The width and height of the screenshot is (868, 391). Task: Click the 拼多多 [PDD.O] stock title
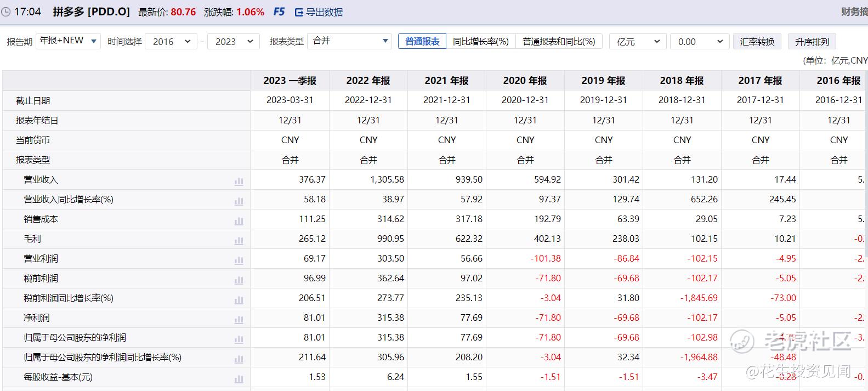coord(92,12)
